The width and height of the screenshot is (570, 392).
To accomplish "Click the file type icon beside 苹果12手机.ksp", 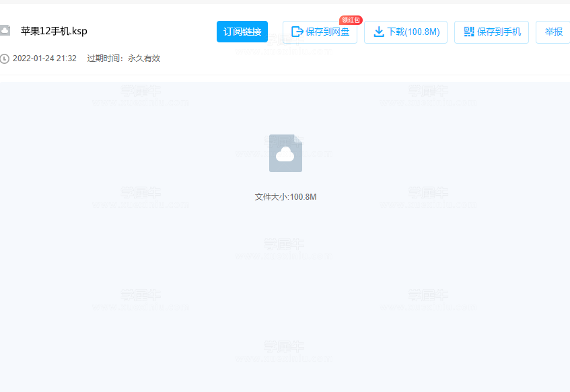I will [x=5, y=30].
